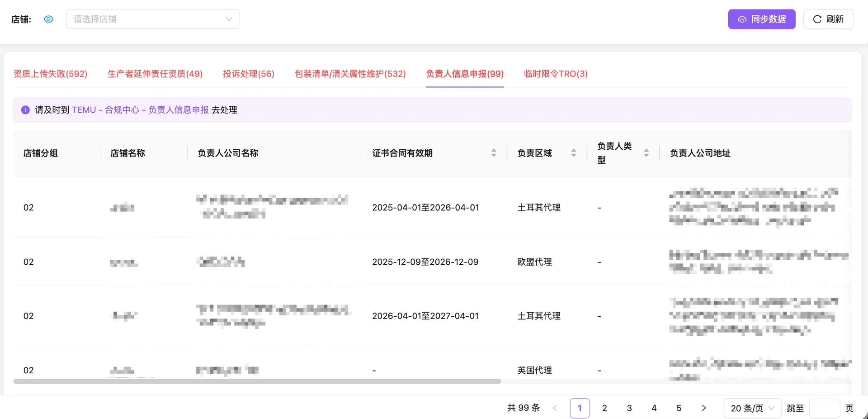Click the info icon in the notice banner

tap(25, 110)
